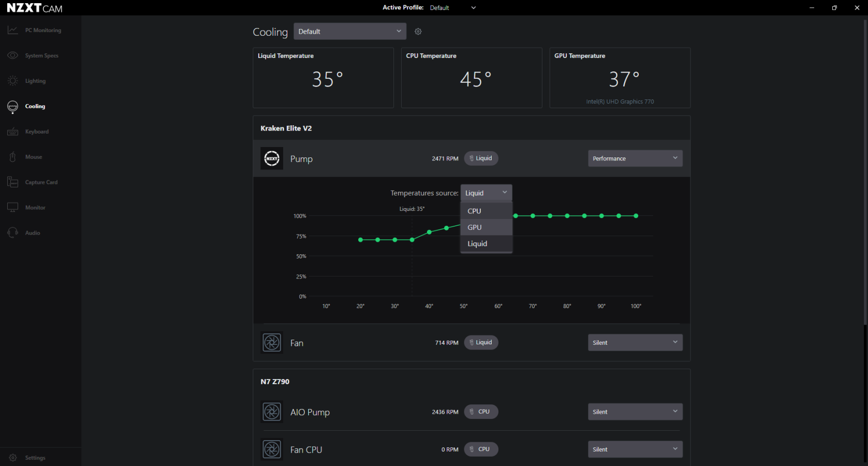This screenshot has width=868, height=466.
Task: Open the Audio headset icon
Action: click(x=13, y=233)
